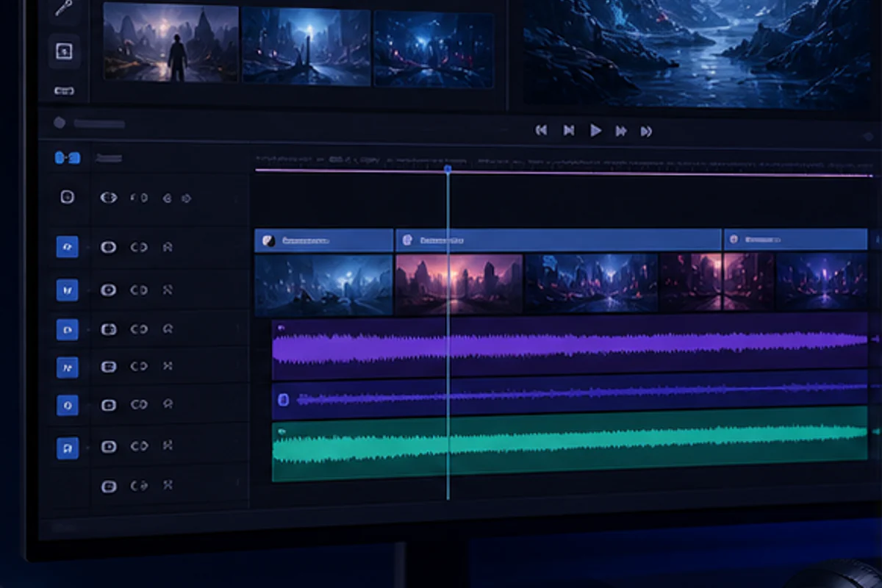This screenshot has width=882, height=588.
Task: Select the blue alley media thumbnail
Action: click(x=433, y=49)
